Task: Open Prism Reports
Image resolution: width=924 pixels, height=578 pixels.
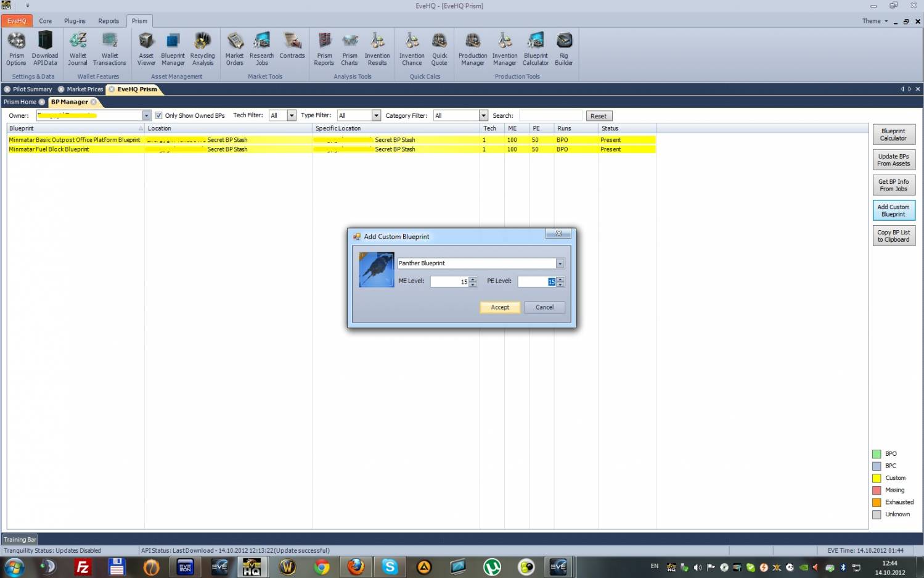Action: (324, 49)
